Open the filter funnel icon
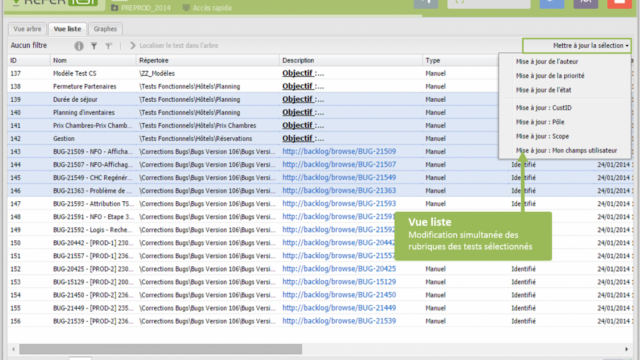This screenshot has height=360, width=640. 94,46
